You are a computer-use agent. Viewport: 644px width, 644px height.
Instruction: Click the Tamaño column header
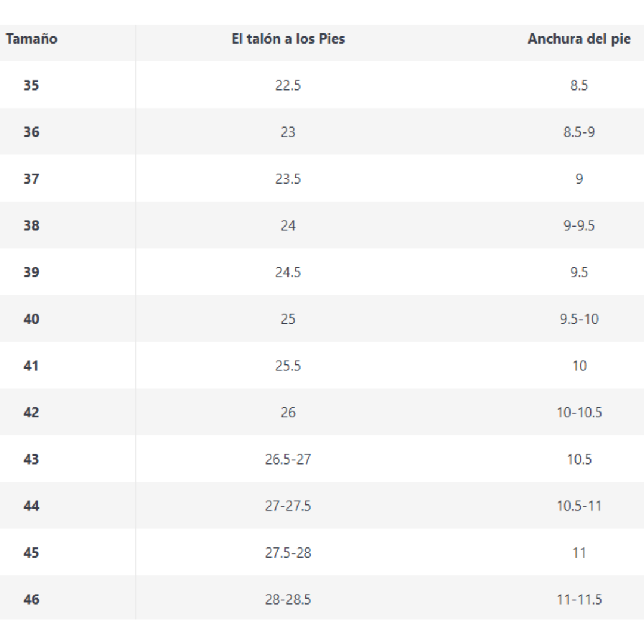click(x=32, y=39)
